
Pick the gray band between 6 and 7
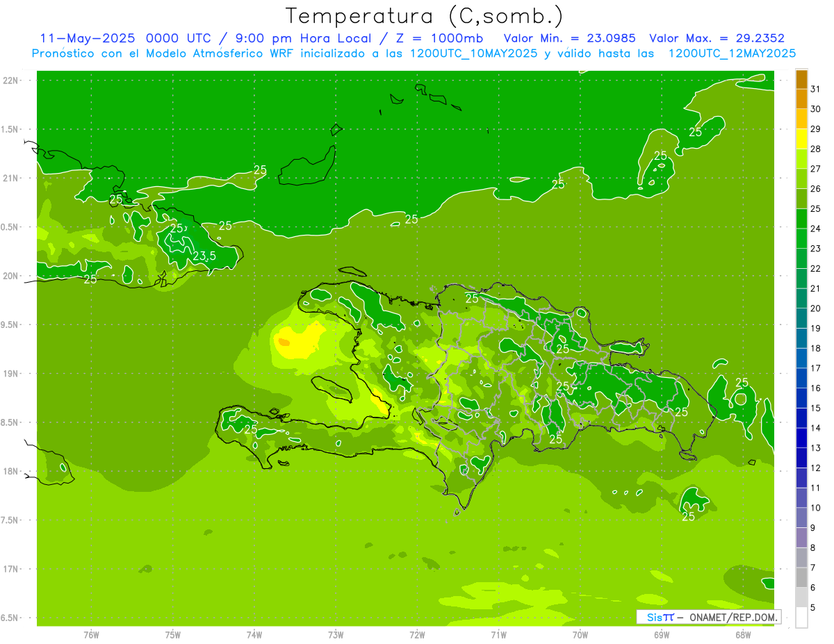pos(801,577)
